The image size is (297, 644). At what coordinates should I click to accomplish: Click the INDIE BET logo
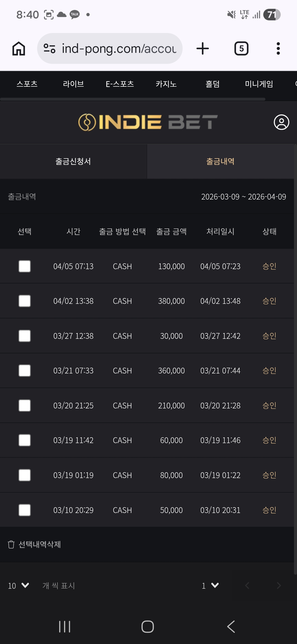coord(148,122)
